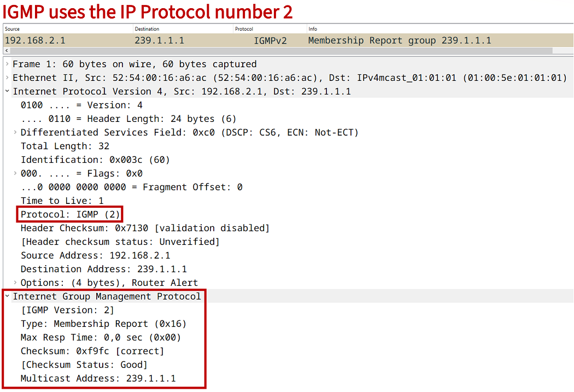This screenshot has height=392, width=574.
Task: Select the Multicast Address 239.1.1.1 field
Action: pyautogui.click(x=98, y=378)
